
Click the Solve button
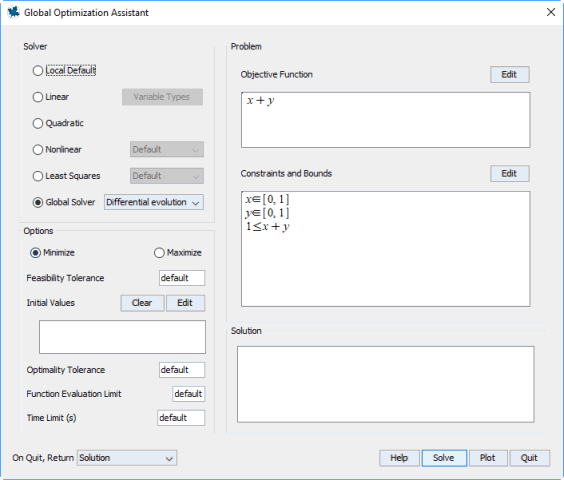[x=444, y=458]
